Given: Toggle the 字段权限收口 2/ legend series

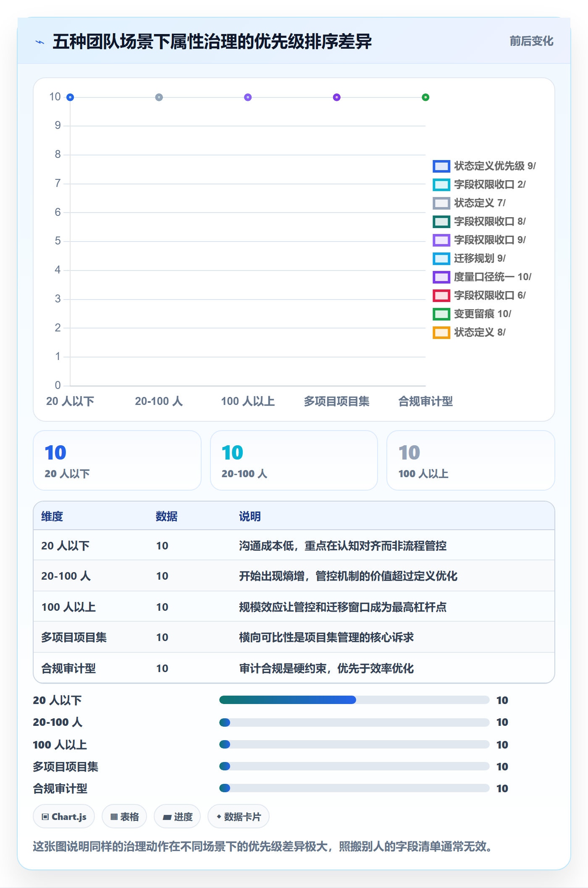Looking at the screenshot, I should [479, 184].
